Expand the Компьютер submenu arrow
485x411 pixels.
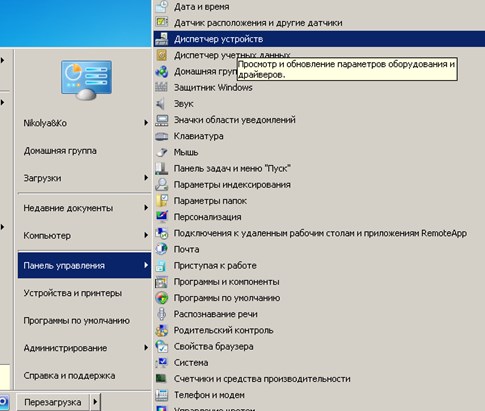(x=146, y=235)
